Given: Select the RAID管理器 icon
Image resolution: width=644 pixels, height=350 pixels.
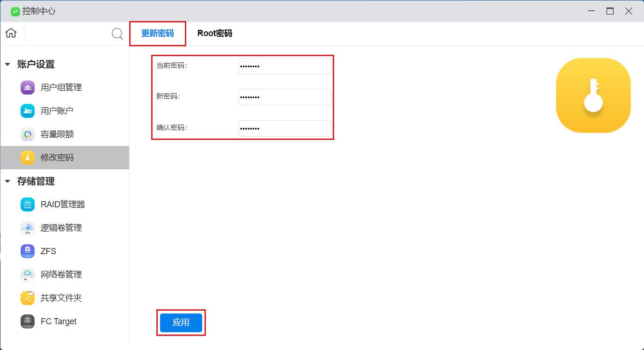Looking at the screenshot, I should click(x=28, y=204).
